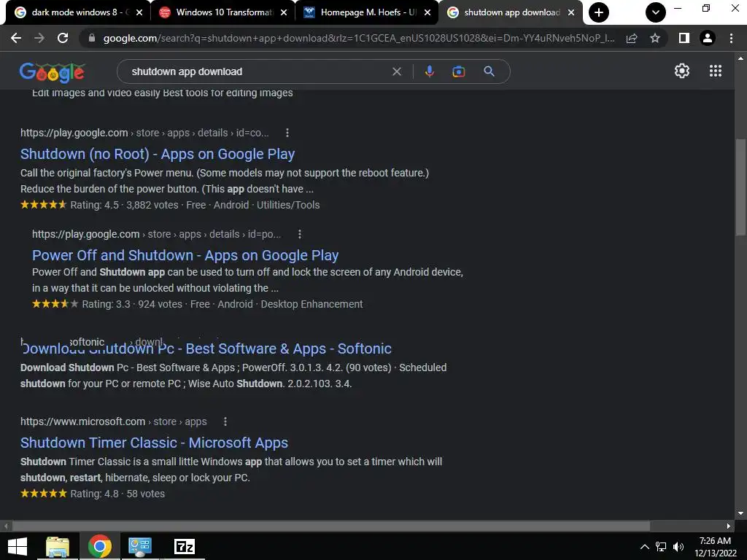Open the volume tray icon

pos(678,547)
